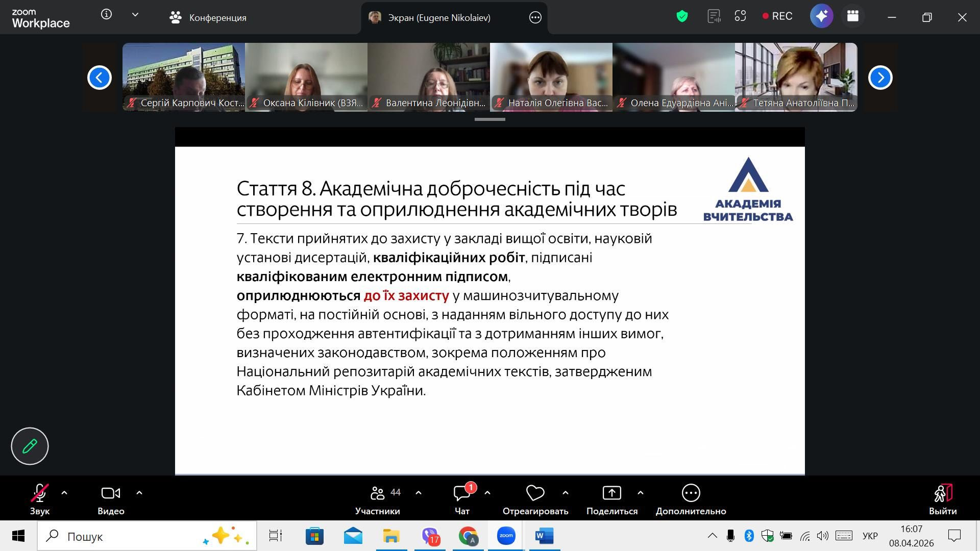The image size is (980, 551).
Task: Expand the dropdown chevron beside meeting info
Action: (x=135, y=15)
